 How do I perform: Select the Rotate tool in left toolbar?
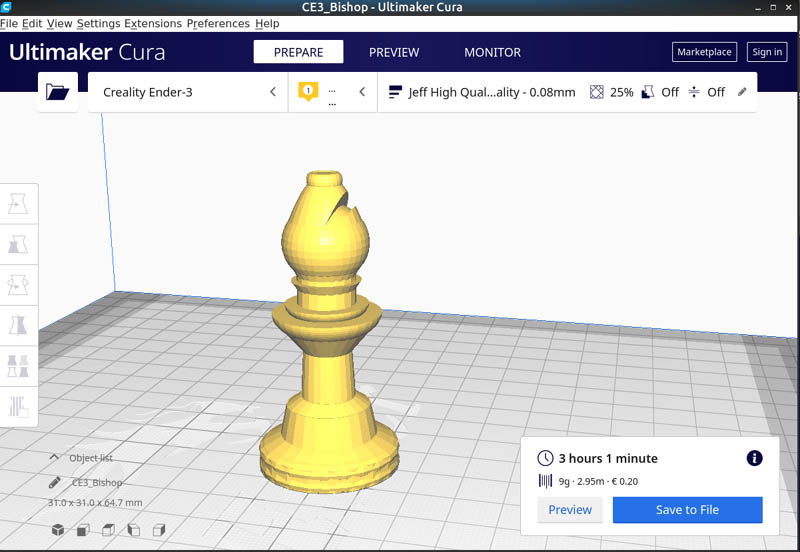(19, 285)
